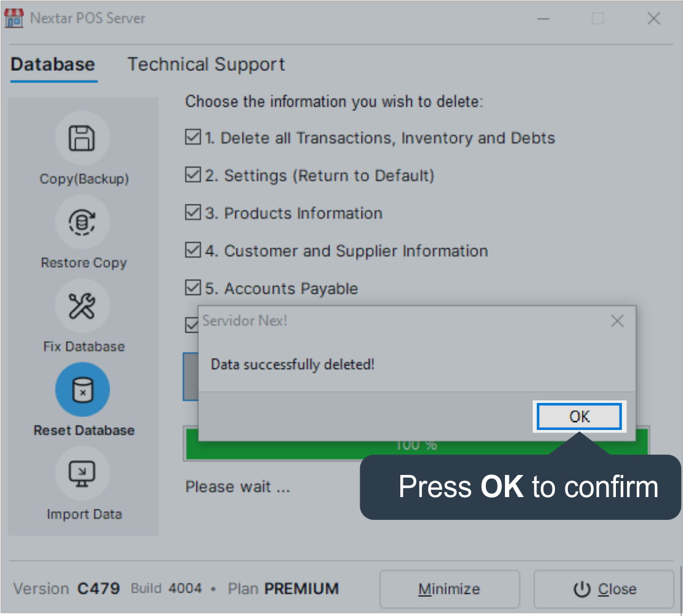Switch to the Database tab
This screenshot has width=683, height=616.
tap(53, 65)
